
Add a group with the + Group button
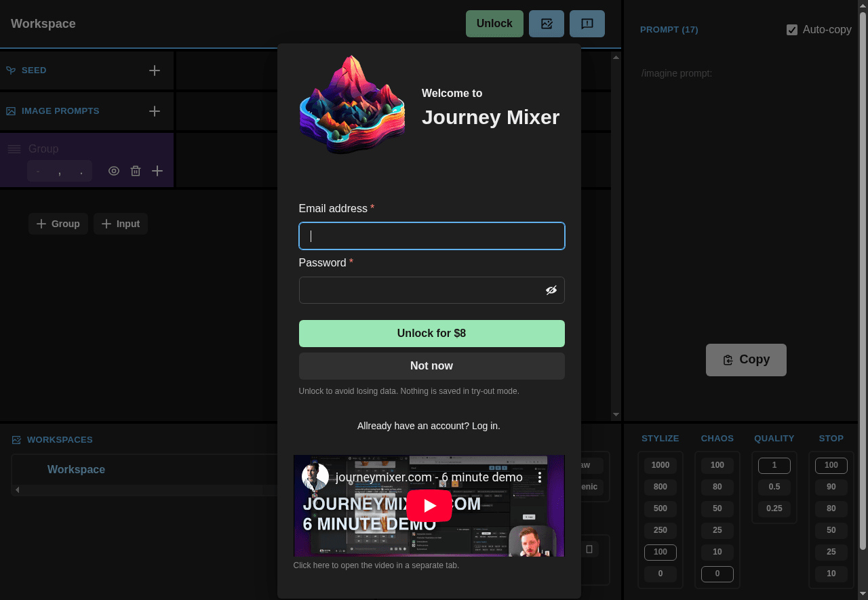point(58,224)
